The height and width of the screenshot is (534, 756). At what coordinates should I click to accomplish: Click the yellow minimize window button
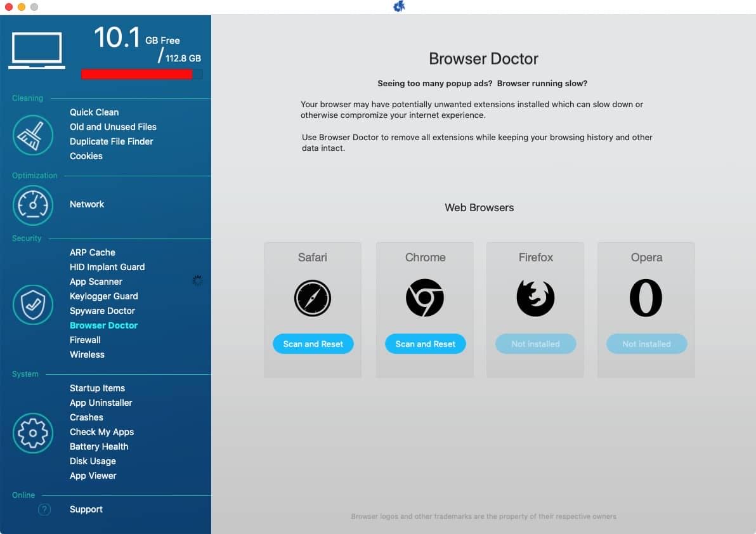[21, 7]
